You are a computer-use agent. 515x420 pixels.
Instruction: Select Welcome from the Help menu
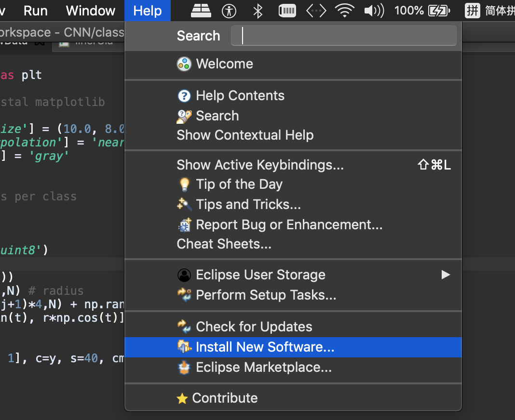point(293,64)
